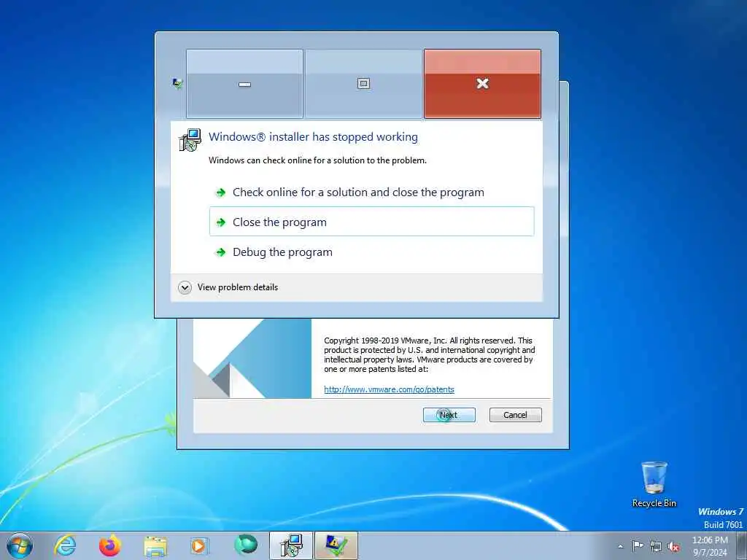Show hidden tray icons arrow
Image resolution: width=747 pixels, height=560 pixels.
click(x=620, y=546)
